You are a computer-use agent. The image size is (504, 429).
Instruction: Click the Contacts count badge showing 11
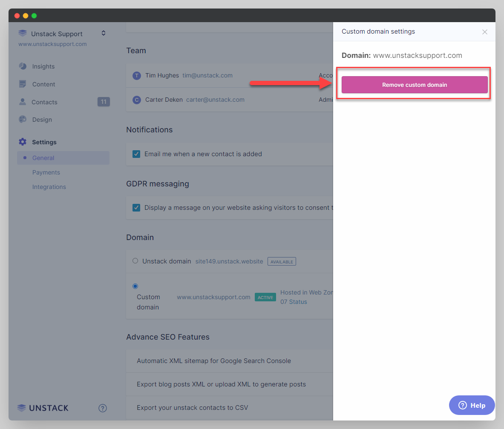(104, 102)
